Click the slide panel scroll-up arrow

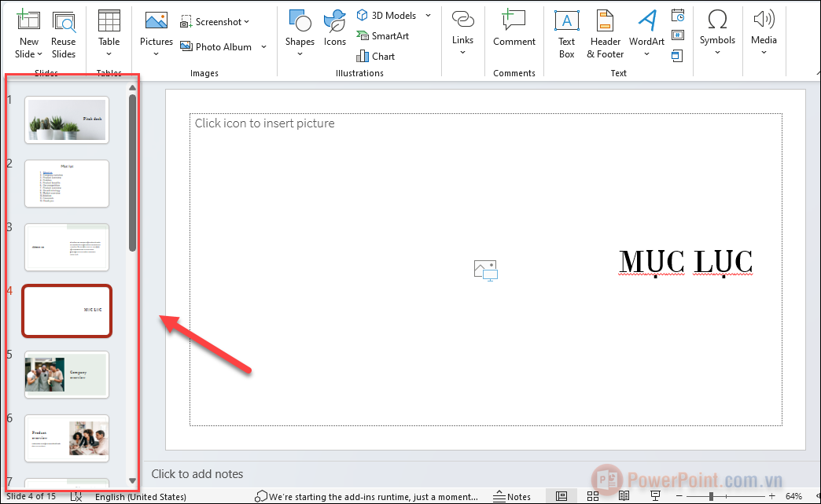tap(132, 87)
